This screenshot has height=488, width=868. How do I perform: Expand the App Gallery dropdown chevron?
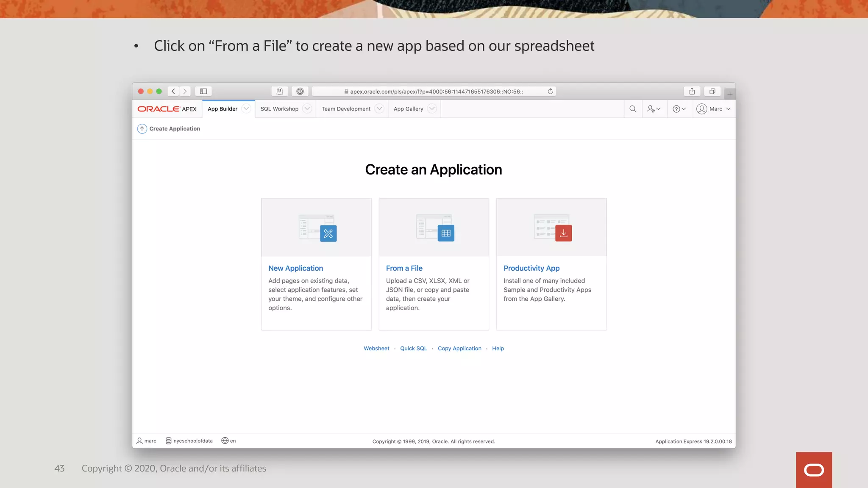(x=432, y=109)
